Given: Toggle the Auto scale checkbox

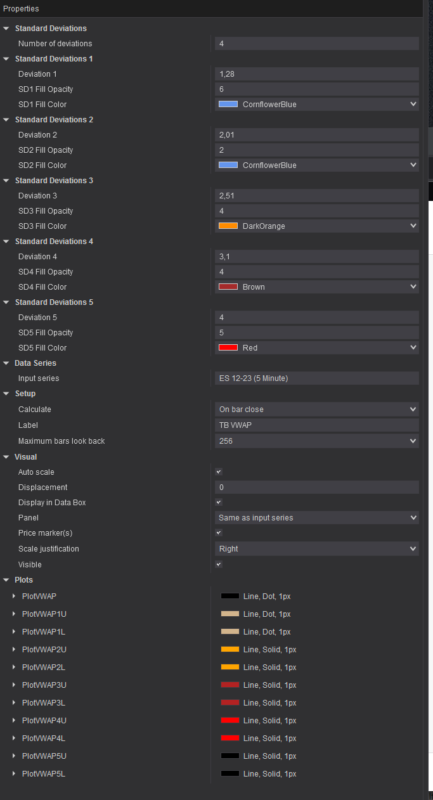Looking at the screenshot, I should coord(219,472).
